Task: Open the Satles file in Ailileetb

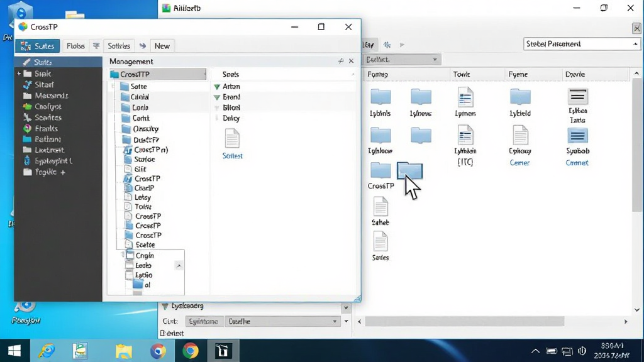Action: [x=380, y=246]
